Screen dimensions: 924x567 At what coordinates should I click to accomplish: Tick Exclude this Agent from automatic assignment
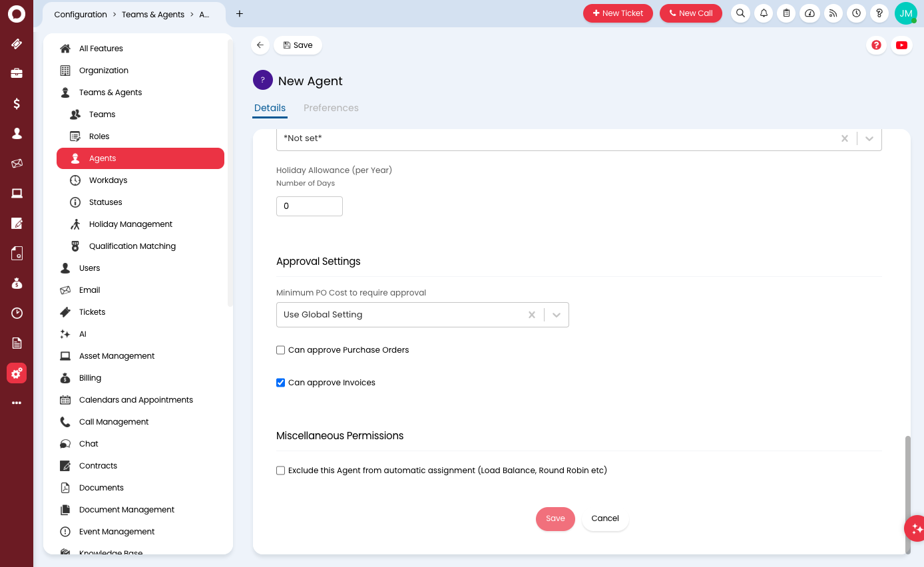[281, 471]
